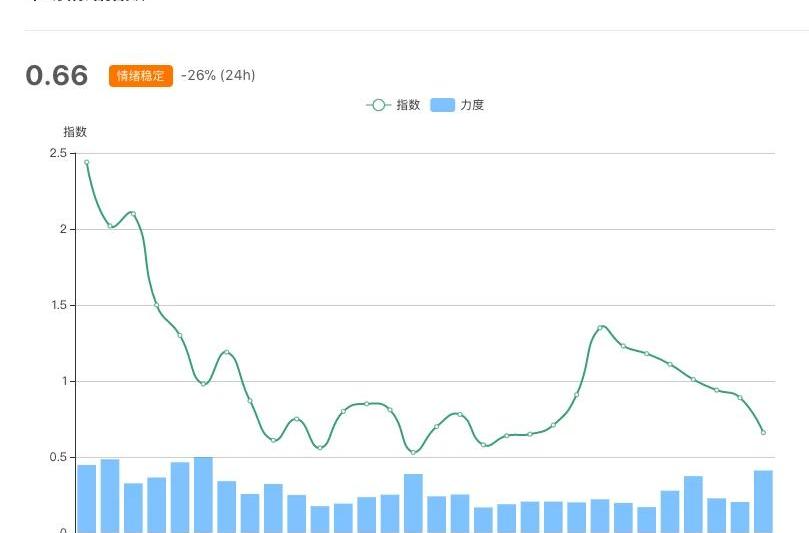Toggle the 力度 series legend label
The width and height of the screenshot is (809, 533).
click(472, 105)
